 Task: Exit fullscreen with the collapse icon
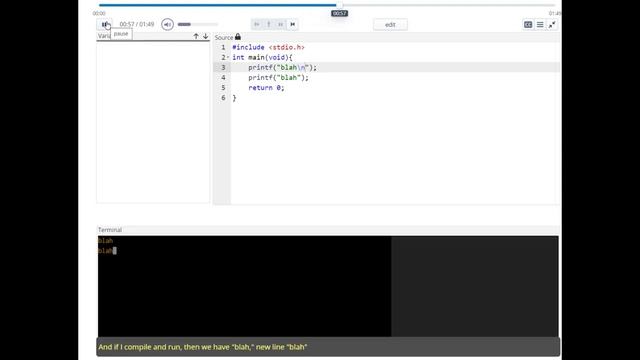552,24
